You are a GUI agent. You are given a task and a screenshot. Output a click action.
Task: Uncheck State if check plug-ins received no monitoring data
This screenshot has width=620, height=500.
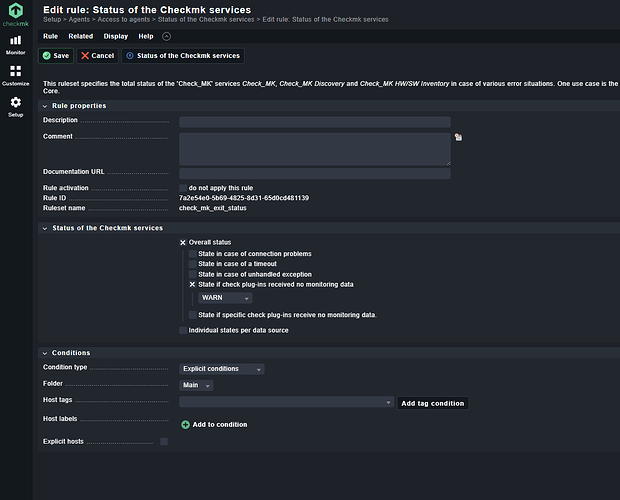[193, 285]
